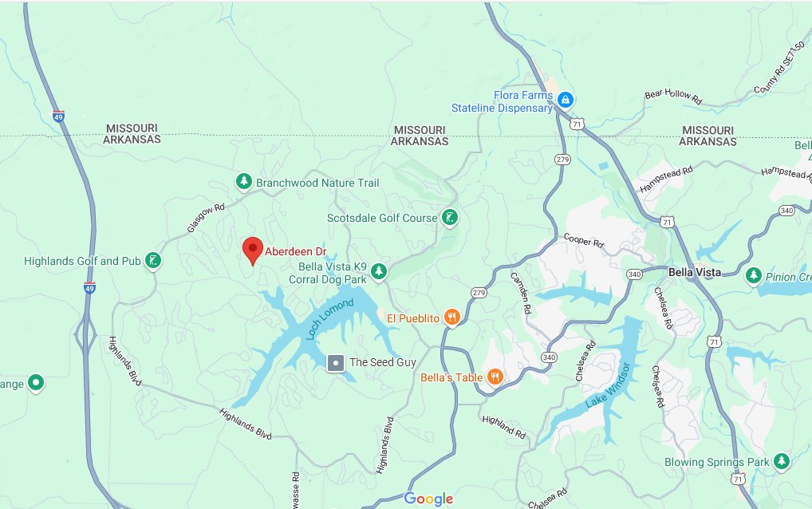Click the Flora Farms Stateline Dispensary text

(502, 101)
